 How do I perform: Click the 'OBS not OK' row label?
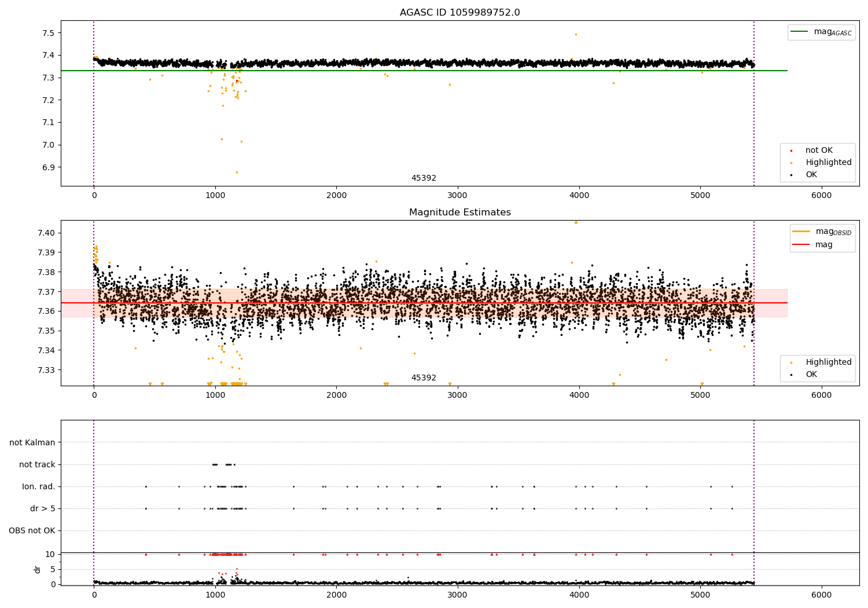32,530
